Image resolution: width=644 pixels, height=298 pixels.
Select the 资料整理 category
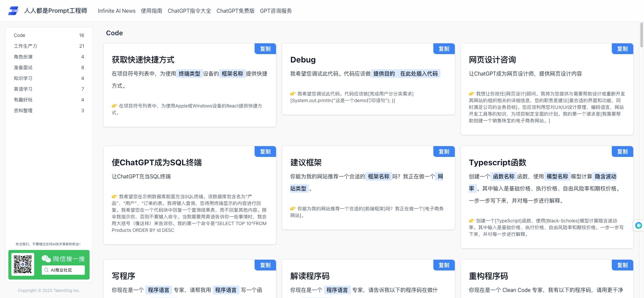[49, 111]
